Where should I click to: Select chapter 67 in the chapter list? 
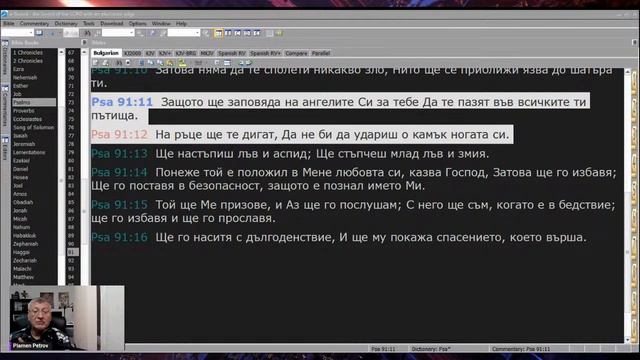71,53
